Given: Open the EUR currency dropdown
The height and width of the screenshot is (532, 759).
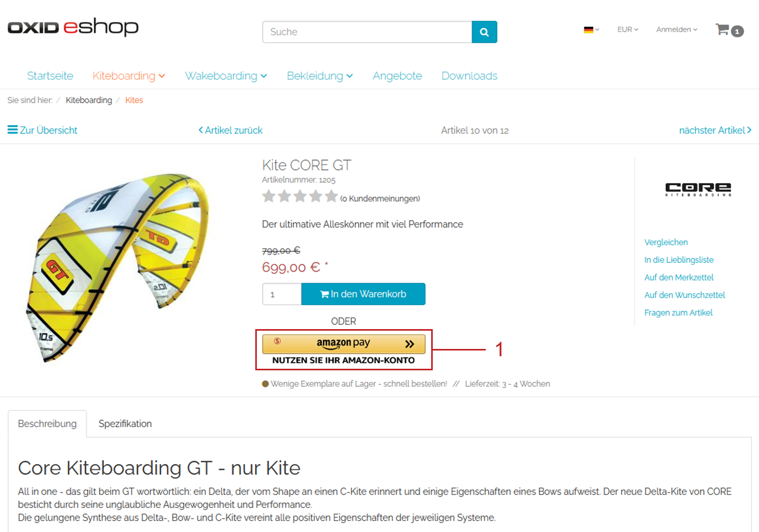Looking at the screenshot, I should tap(627, 30).
